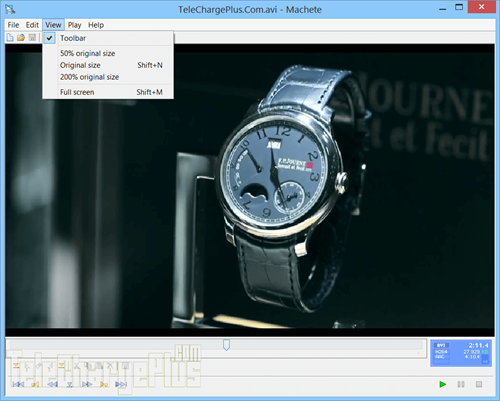Click the Machete app icon in title bar

click(10, 9)
